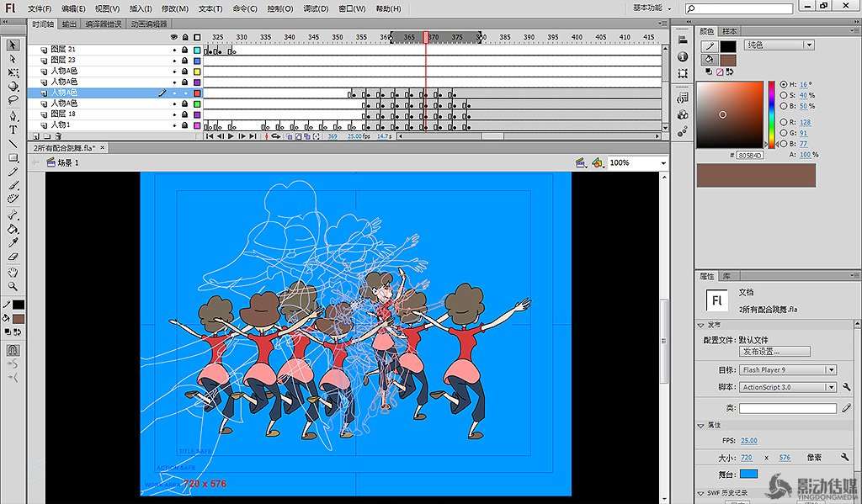Click the Free Transform tool

click(13, 73)
